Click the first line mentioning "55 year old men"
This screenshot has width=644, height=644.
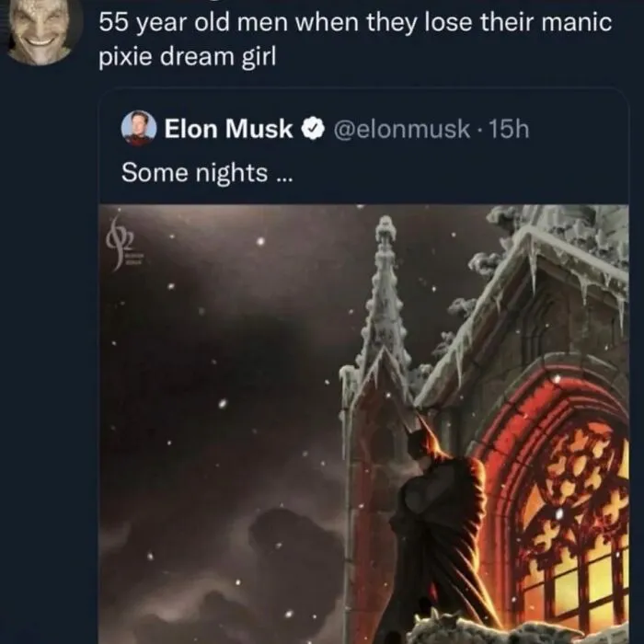point(355,23)
